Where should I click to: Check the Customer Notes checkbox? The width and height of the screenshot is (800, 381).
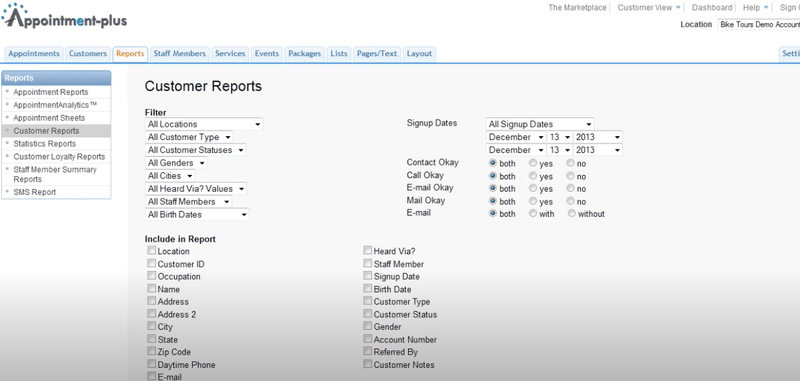(x=368, y=364)
